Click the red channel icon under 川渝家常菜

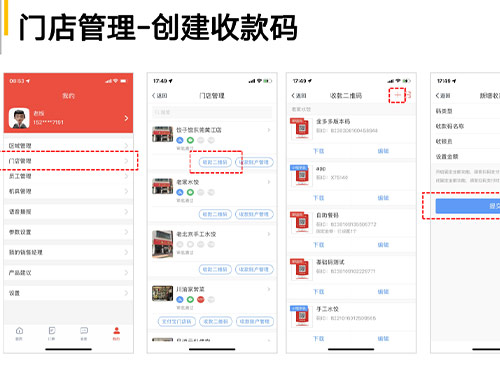click(201, 299)
